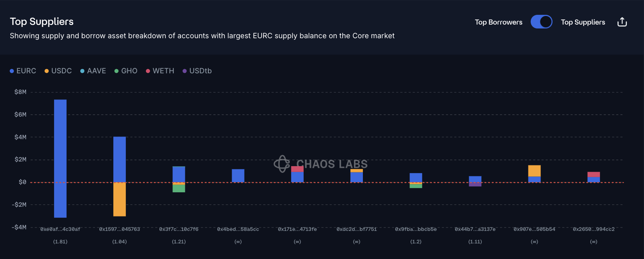Toggle USDC legend series visibility
Screen dimensions: 644x259
(x=58, y=71)
